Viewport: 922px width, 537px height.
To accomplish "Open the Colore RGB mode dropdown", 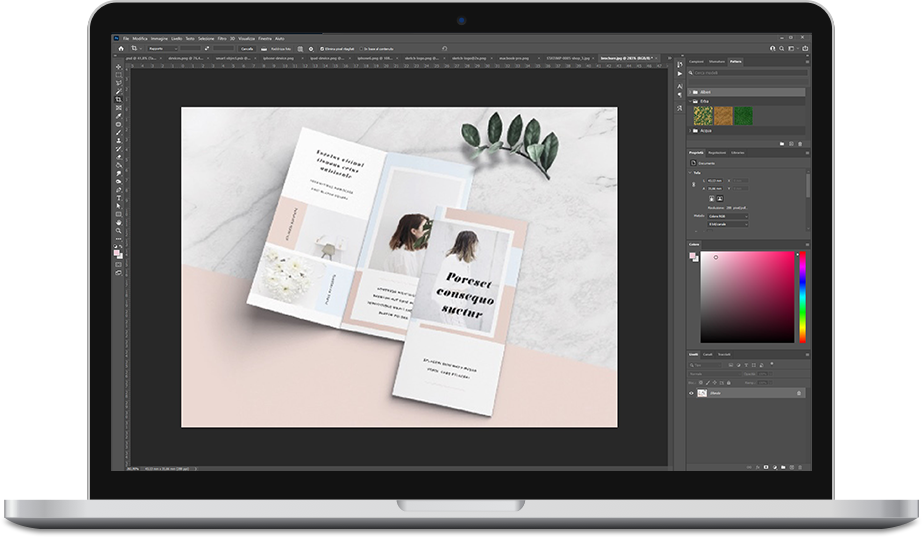I will click(x=728, y=216).
